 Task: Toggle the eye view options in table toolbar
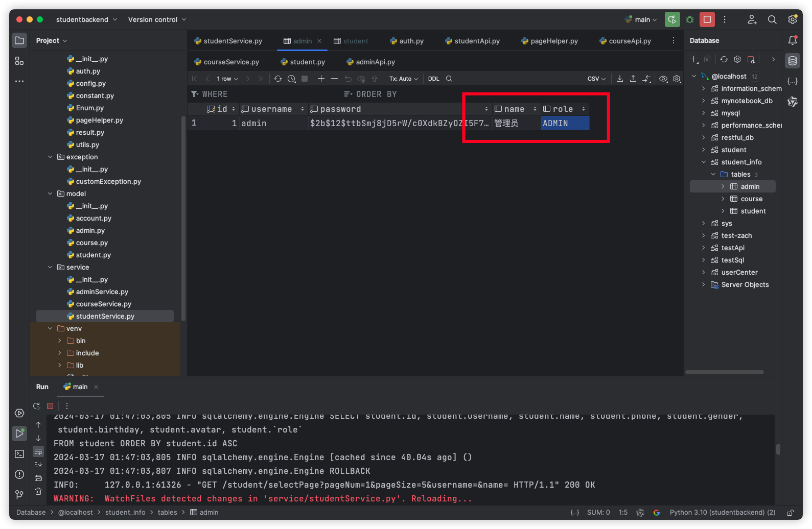[x=663, y=79]
